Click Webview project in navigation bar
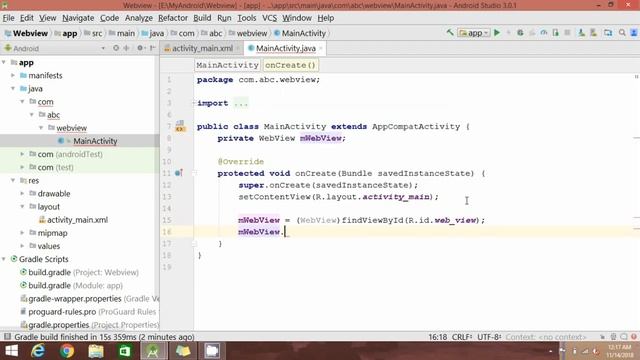Viewport: 640px width, 360px height. coord(26,33)
